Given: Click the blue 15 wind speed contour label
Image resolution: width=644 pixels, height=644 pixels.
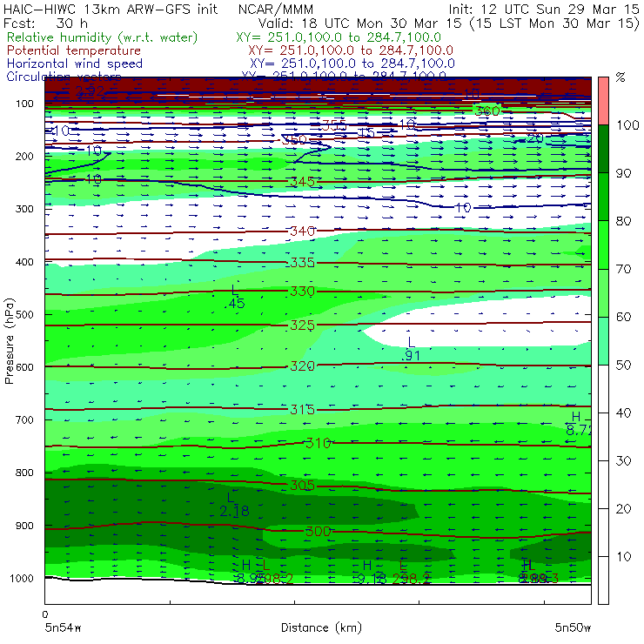Looking at the screenshot, I should pos(366,132).
